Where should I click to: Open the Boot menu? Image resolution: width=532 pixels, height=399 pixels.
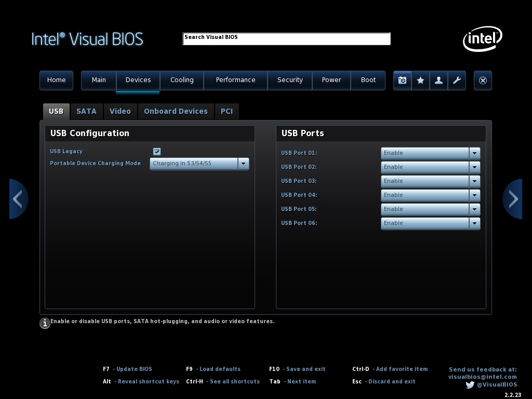tap(368, 80)
